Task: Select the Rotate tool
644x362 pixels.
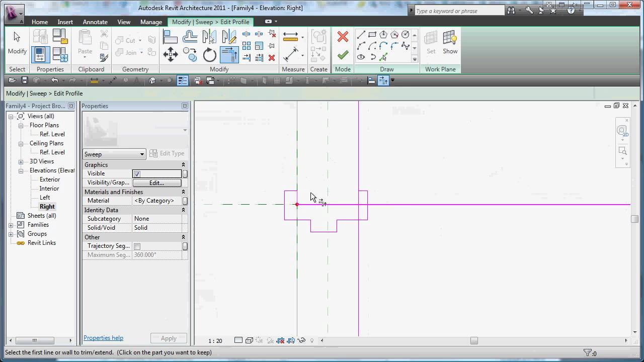Action: 209,54
